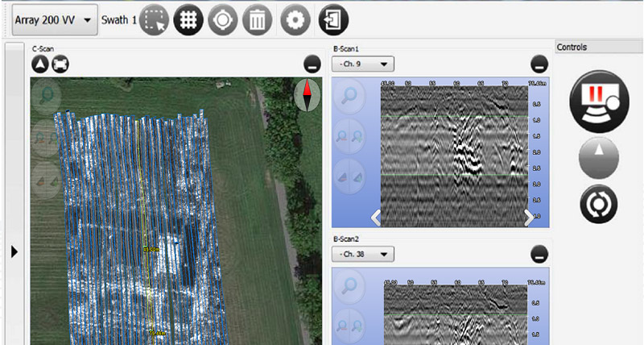Click the C-Scan fit-to-view icon
644x345 pixels.
coord(60,64)
